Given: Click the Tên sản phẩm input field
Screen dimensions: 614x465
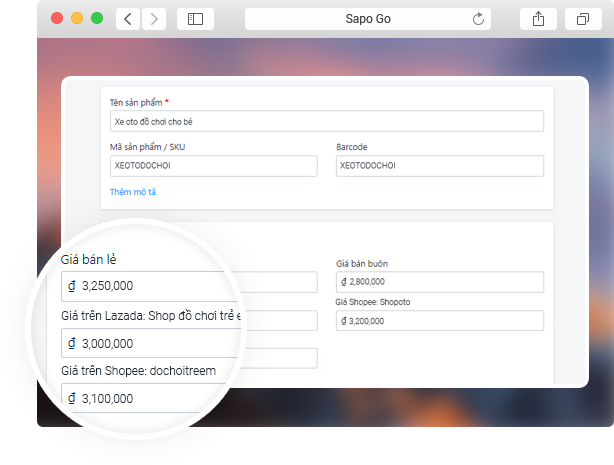Looking at the screenshot, I should (326, 121).
